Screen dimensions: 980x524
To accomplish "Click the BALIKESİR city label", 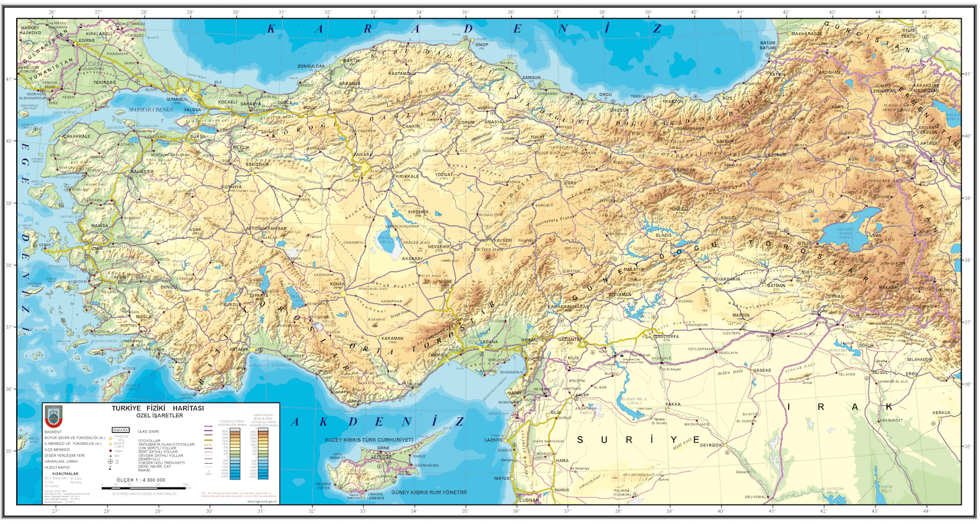I will coord(142,172).
